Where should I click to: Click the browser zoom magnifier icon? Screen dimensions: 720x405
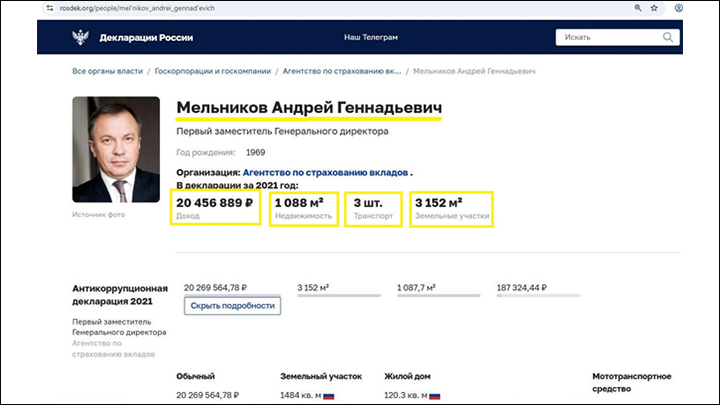coord(638,7)
